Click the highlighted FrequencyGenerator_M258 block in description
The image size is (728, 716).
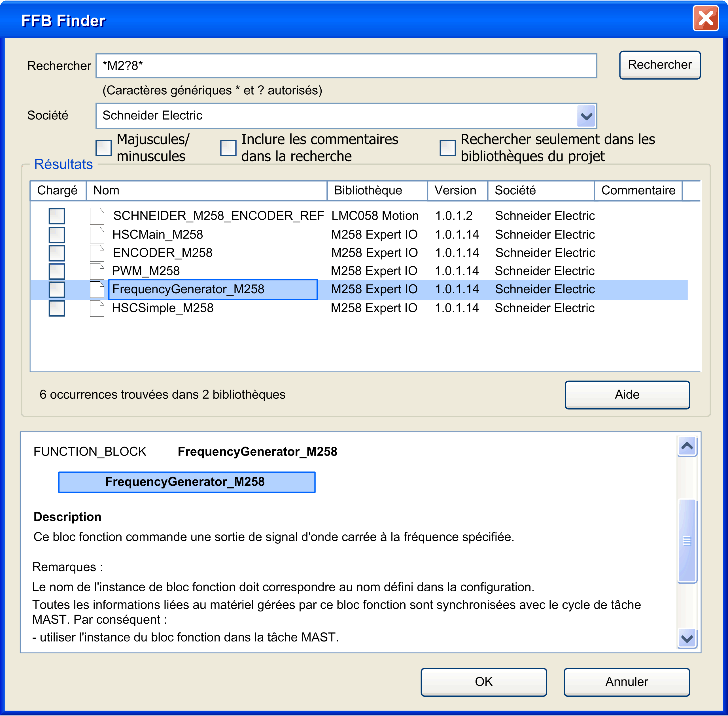click(187, 482)
